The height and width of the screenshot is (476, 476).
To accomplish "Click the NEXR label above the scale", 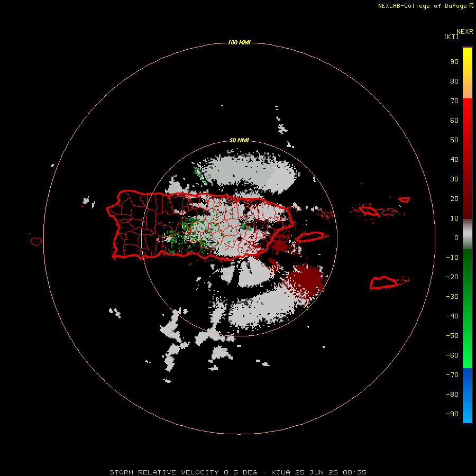I will click(464, 32).
